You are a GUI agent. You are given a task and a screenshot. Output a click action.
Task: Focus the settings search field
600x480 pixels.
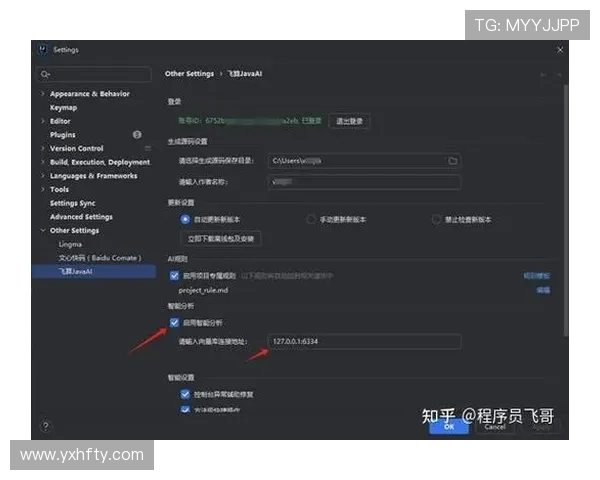[94, 74]
